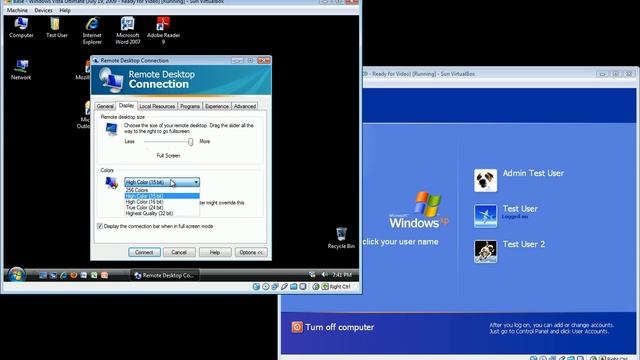Click the Connect button

pos(144,252)
